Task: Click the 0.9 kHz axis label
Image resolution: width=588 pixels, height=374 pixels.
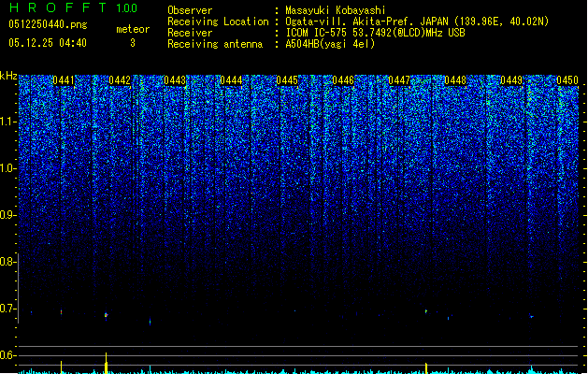Action: click(x=8, y=215)
